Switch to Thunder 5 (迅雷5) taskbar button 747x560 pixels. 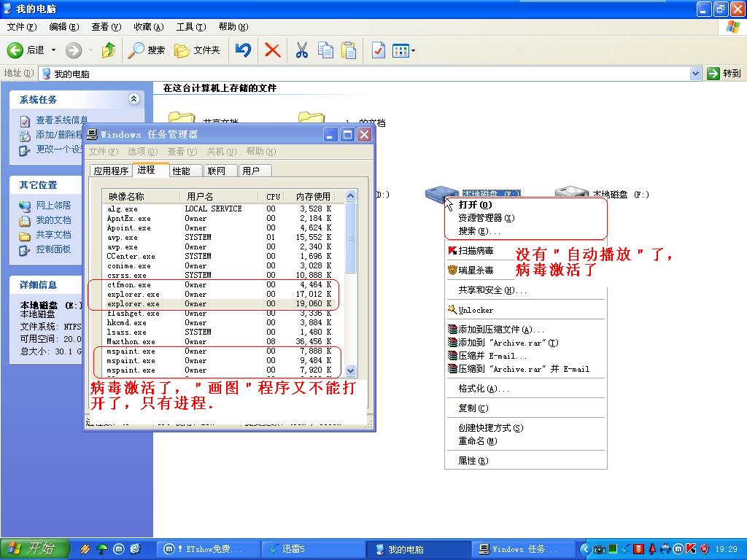(313, 549)
